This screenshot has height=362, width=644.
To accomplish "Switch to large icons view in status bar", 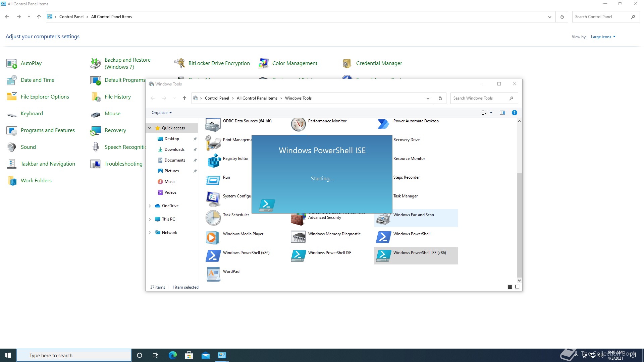I will click(x=517, y=287).
